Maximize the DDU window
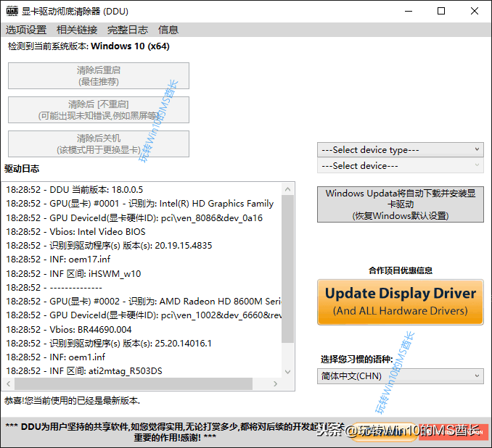 (x=441, y=12)
